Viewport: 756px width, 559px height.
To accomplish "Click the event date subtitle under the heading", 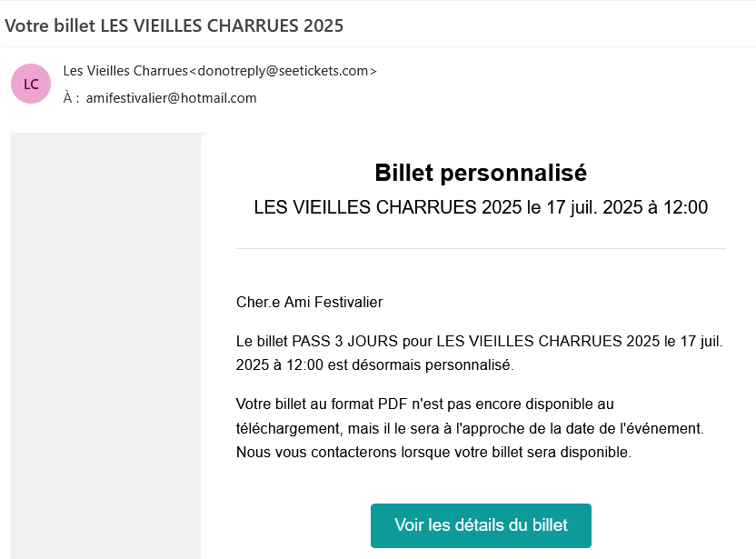I will (481, 207).
